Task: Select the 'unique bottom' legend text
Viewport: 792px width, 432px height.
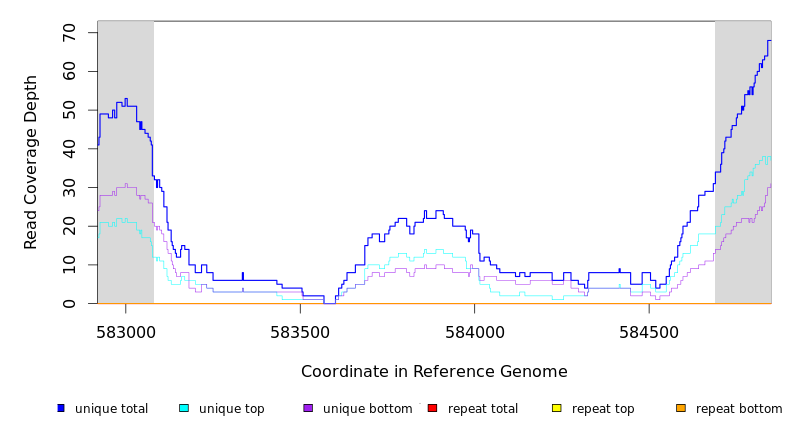Action: [x=367, y=409]
